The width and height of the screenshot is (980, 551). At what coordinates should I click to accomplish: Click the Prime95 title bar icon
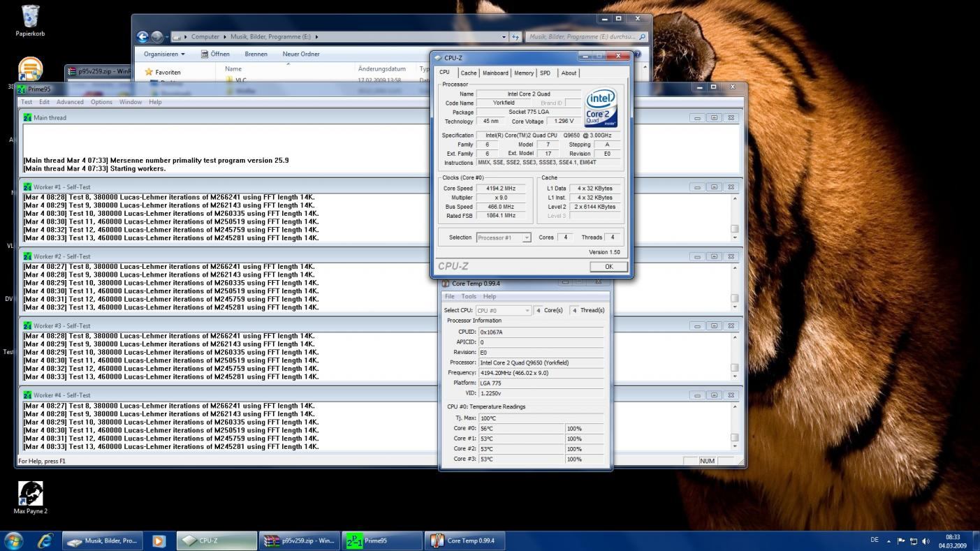[22, 89]
